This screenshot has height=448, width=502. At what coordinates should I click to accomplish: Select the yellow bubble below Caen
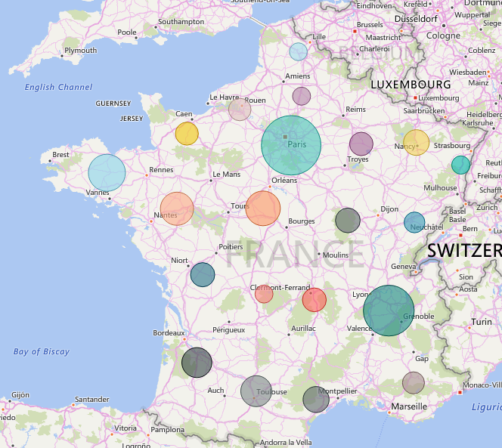click(x=187, y=134)
